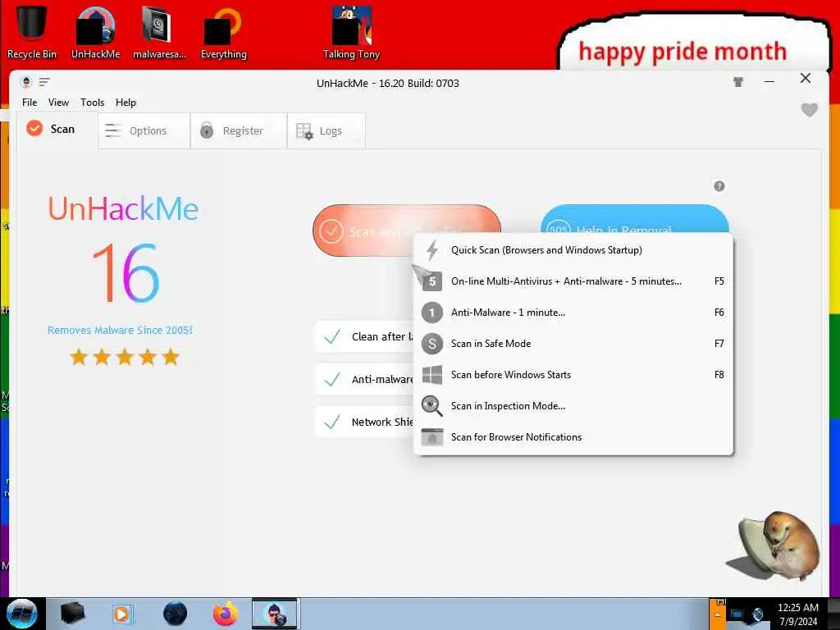Switch to the Register tab
Screen dimensions: 840x630
pos(239,130)
